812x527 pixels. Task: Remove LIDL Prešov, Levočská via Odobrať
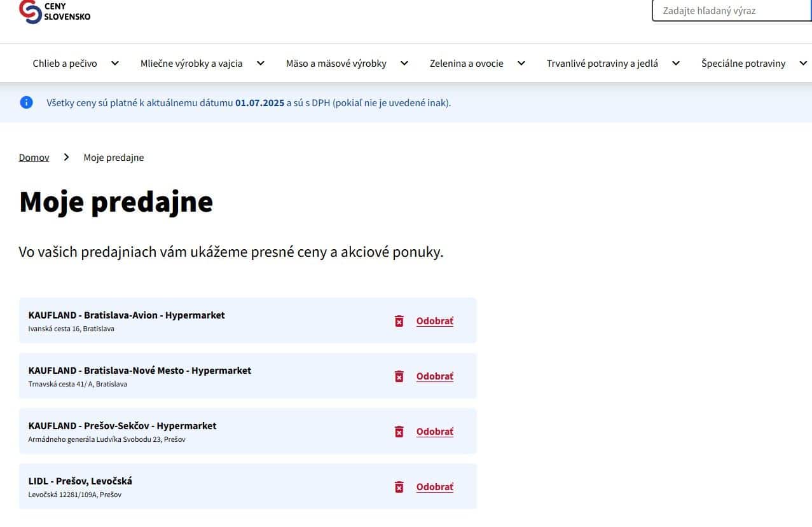pos(435,487)
